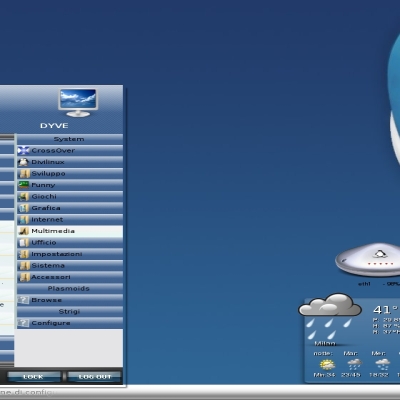Open the Ufficio office submenu
The image size is (400, 400).
(x=70, y=243)
